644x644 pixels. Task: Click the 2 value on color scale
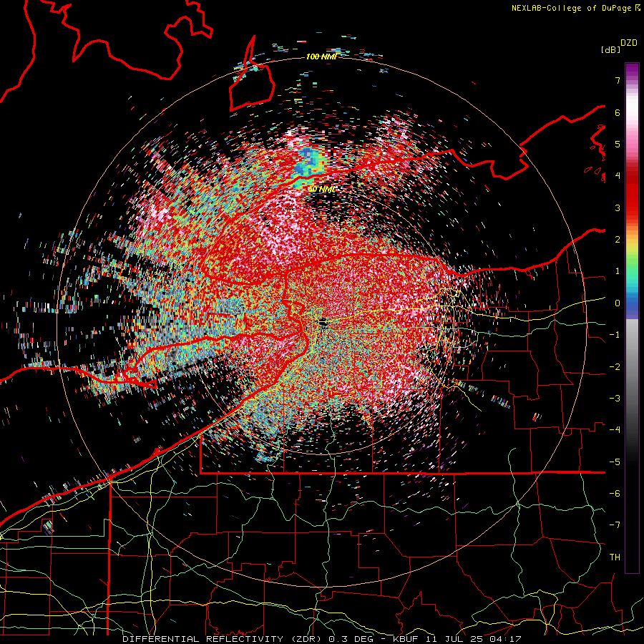618,240
